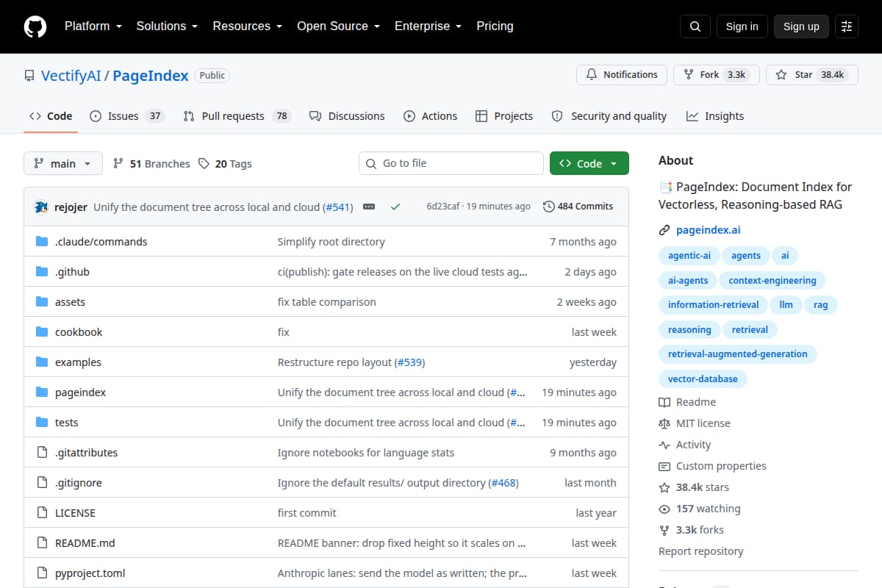The width and height of the screenshot is (882, 588).
Task: Click the cookbook folder icon
Action: tap(42, 332)
